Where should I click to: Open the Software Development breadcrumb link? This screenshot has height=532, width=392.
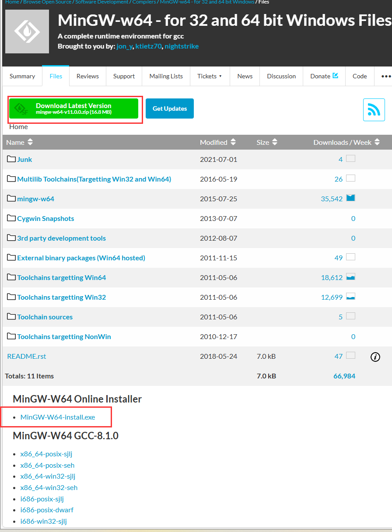pos(102,2)
